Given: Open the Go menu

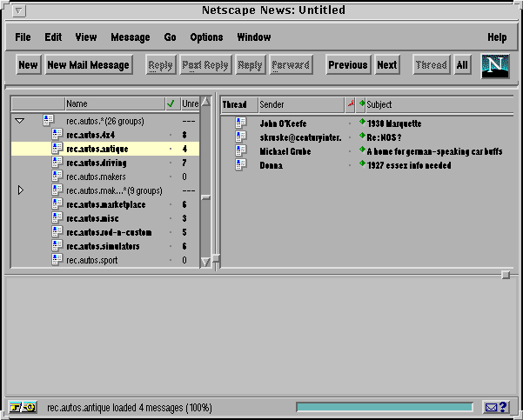Looking at the screenshot, I should pyautogui.click(x=170, y=37).
